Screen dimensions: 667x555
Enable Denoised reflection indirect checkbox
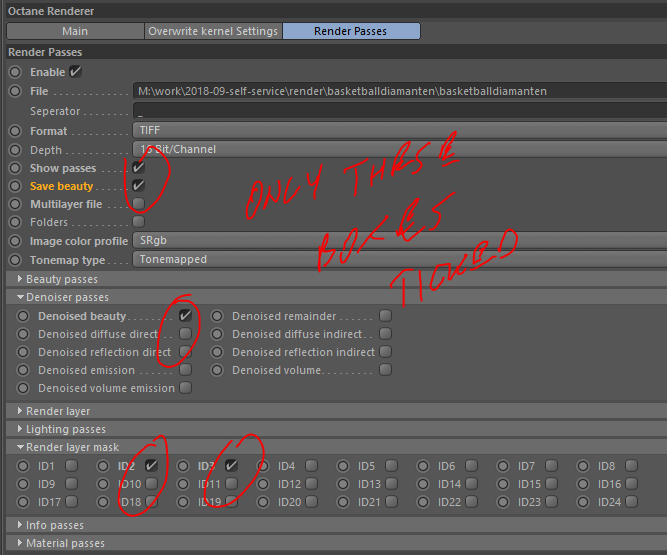385,352
